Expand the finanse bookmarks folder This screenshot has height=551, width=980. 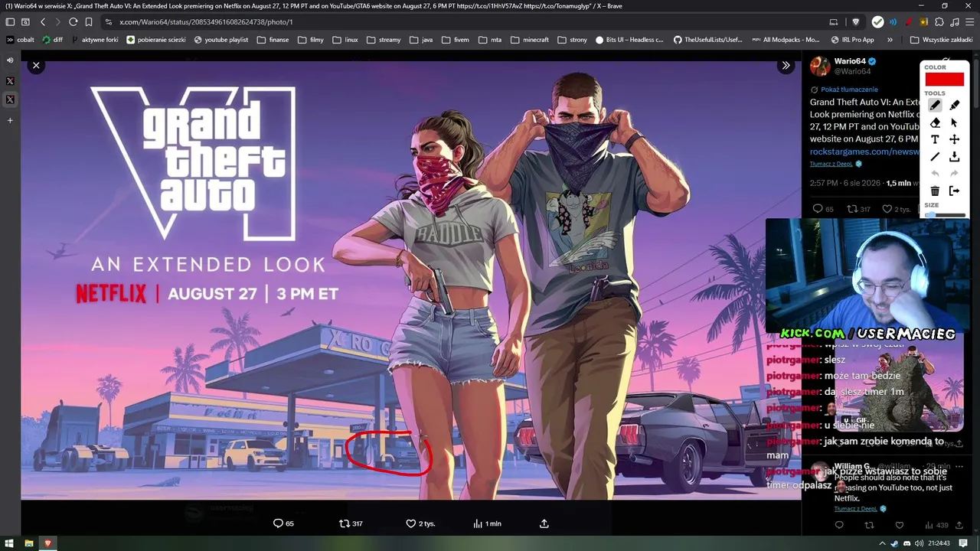[273, 40]
